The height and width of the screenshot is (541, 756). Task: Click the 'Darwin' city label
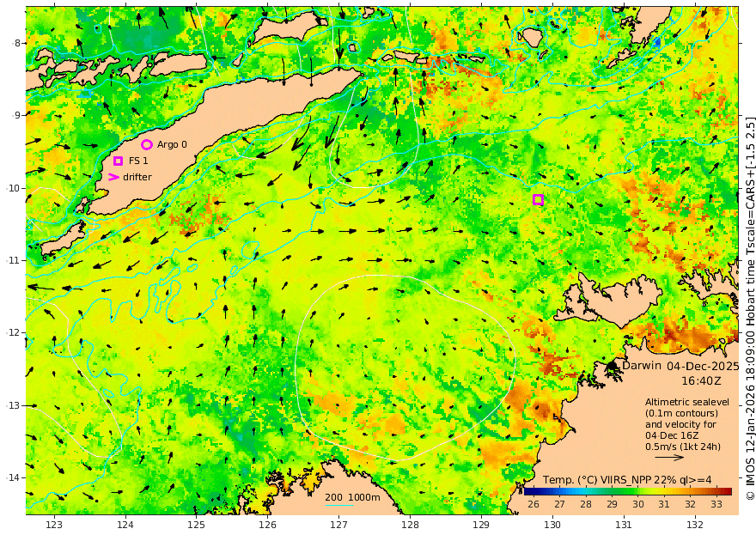tap(641, 366)
